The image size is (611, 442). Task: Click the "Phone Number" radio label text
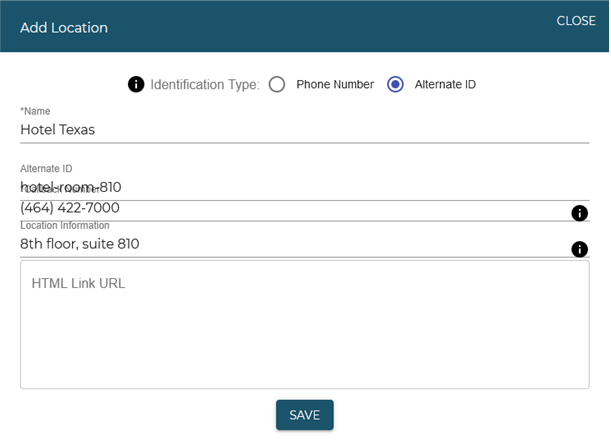[334, 84]
